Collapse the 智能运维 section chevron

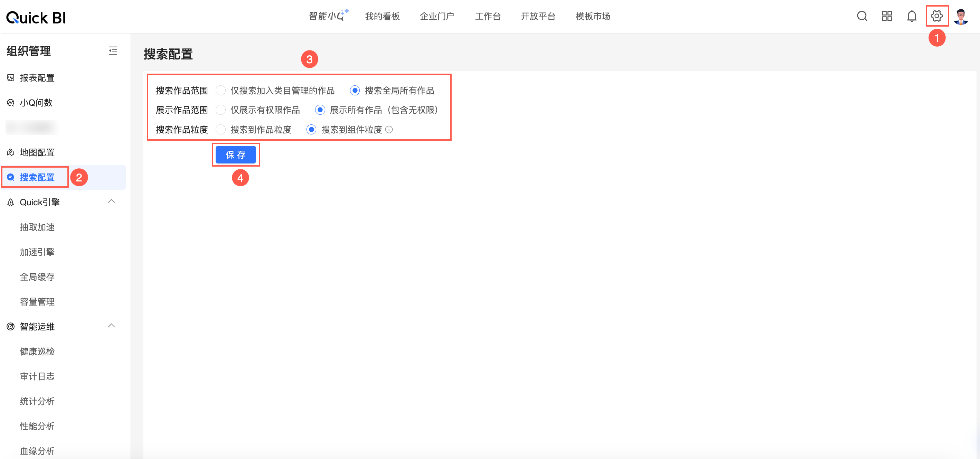point(112,326)
